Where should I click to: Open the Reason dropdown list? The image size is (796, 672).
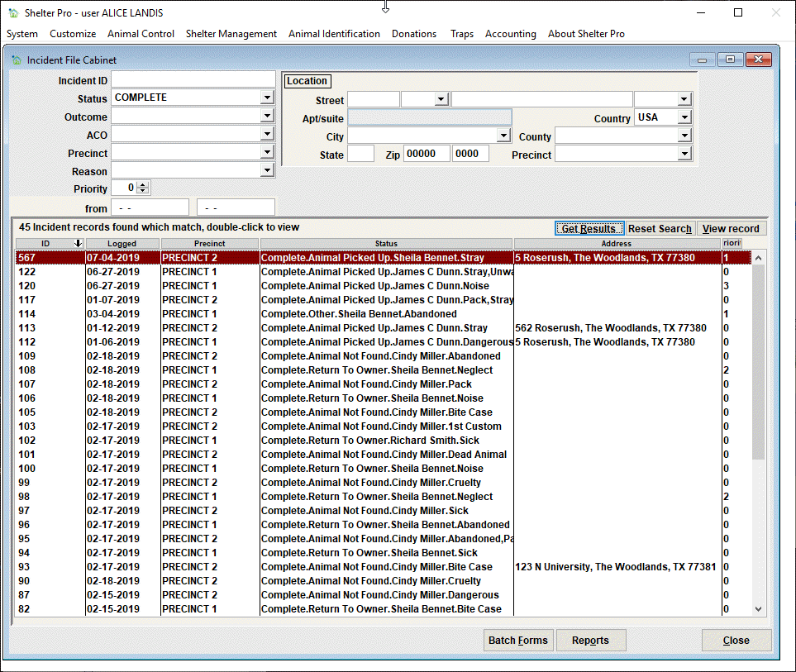[x=267, y=170]
